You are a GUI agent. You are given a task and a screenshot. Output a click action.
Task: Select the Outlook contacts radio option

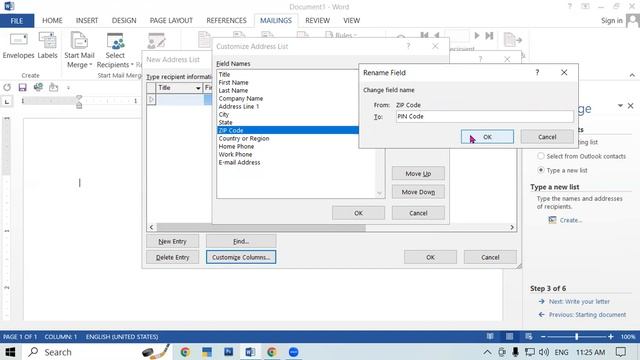541,156
